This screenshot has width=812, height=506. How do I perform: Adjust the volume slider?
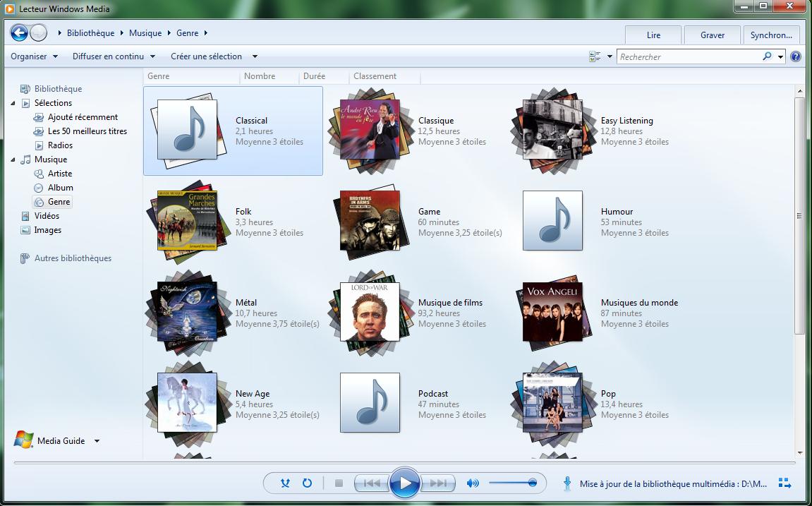coord(513,483)
